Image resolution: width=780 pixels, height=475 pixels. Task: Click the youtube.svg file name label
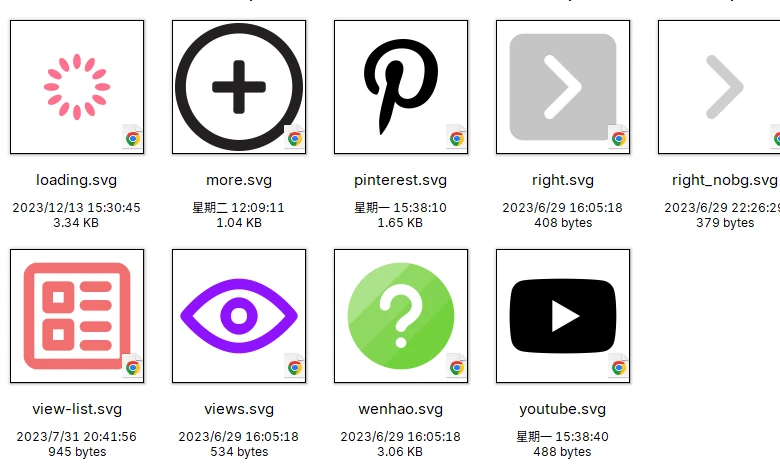tap(563, 409)
